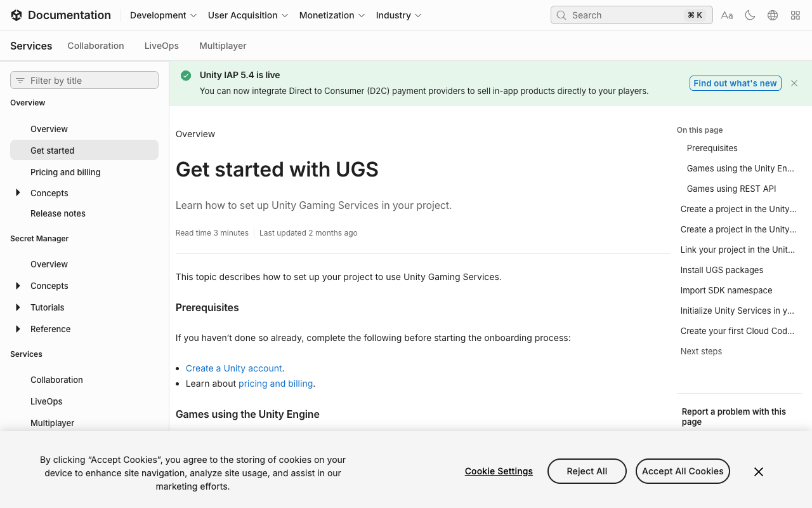Open the language globe icon
Viewport: 812px width, 508px height.
[773, 15]
